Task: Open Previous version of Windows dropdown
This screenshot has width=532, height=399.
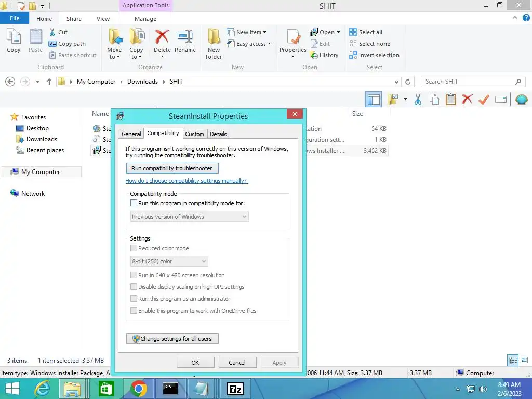Action: coord(189,217)
